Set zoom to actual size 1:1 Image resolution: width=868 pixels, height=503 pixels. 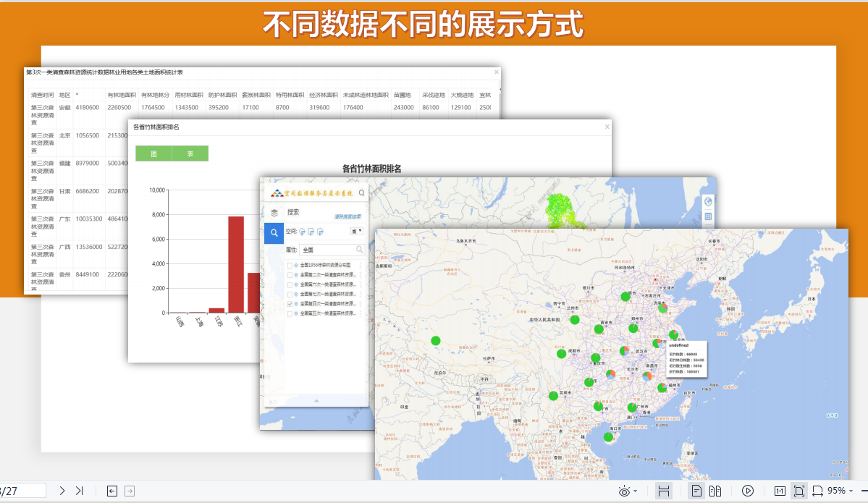pos(780,491)
